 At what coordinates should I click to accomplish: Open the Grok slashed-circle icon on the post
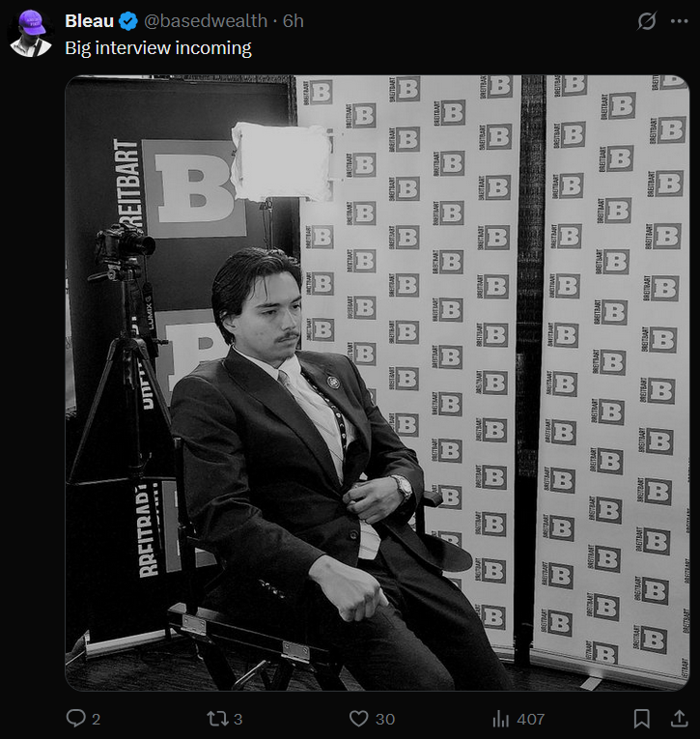646,21
